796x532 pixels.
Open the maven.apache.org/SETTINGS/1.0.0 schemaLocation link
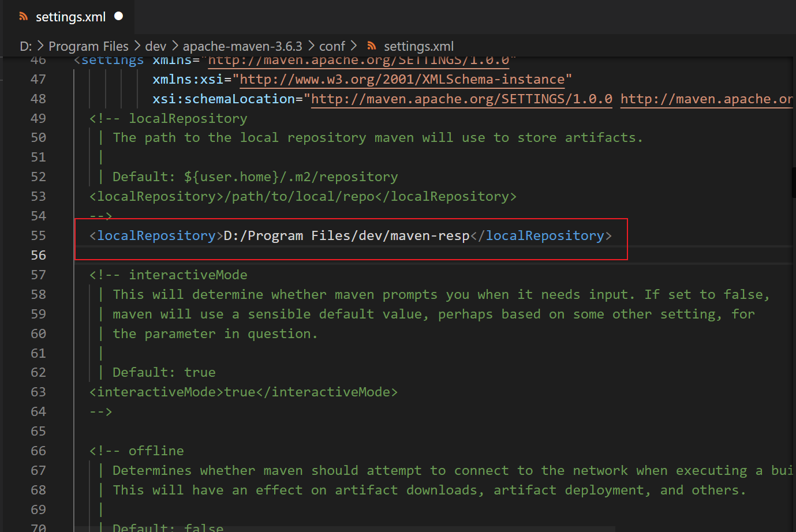pyautogui.click(x=461, y=99)
